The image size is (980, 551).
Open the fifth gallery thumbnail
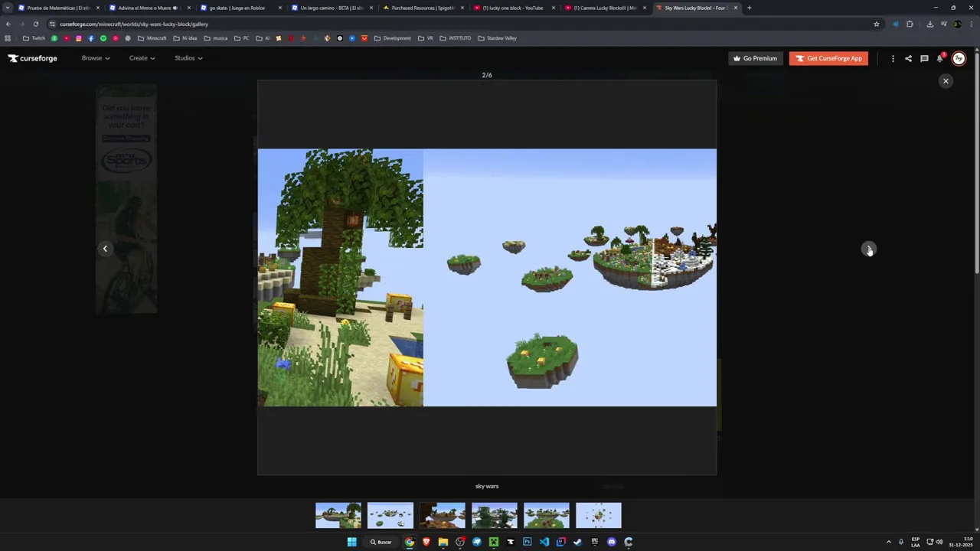547,515
